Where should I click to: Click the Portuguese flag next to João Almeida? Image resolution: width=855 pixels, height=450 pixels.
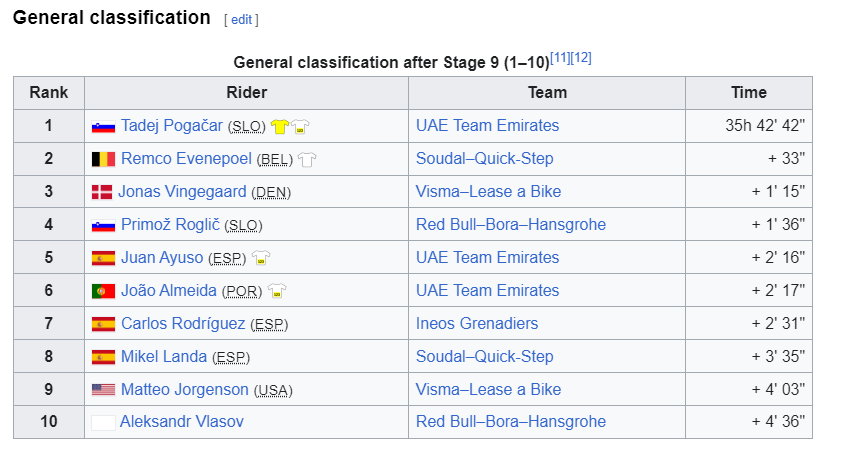click(x=103, y=291)
